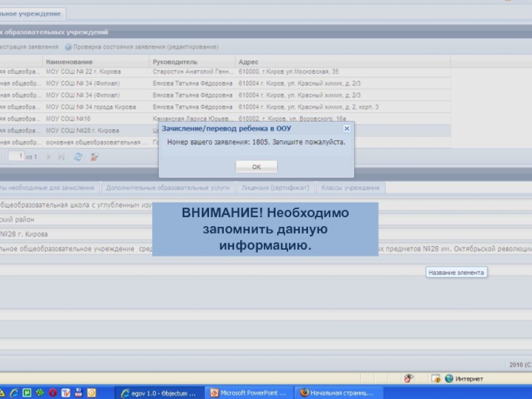Go to next page in grid pager

tap(49, 157)
